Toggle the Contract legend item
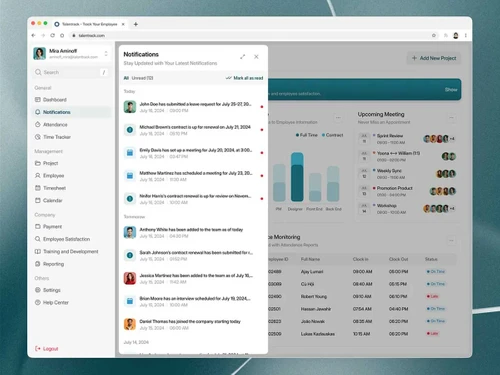This screenshot has width=500, height=375. point(333,135)
